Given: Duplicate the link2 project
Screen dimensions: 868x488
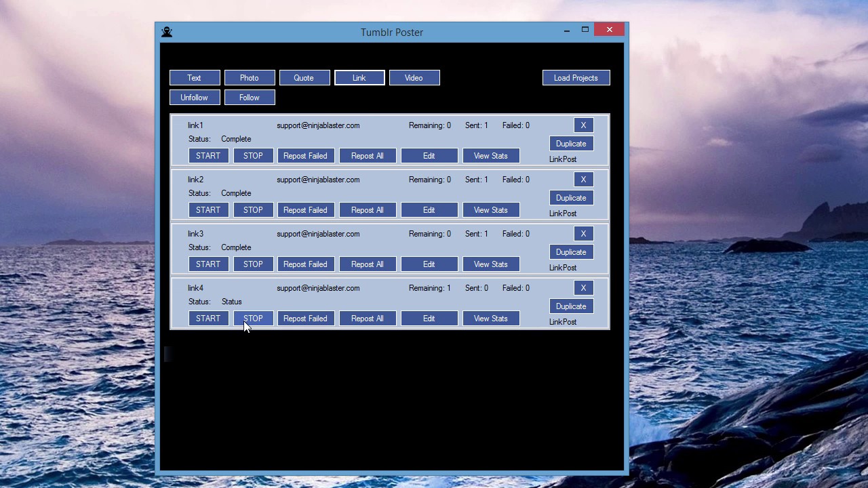Looking at the screenshot, I should pos(571,198).
